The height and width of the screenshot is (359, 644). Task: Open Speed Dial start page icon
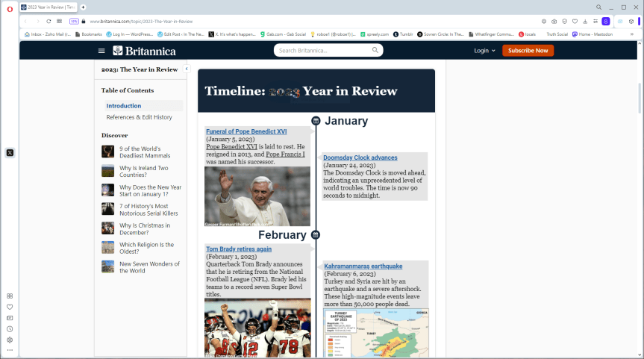pyautogui.click(x=60, y=22)
